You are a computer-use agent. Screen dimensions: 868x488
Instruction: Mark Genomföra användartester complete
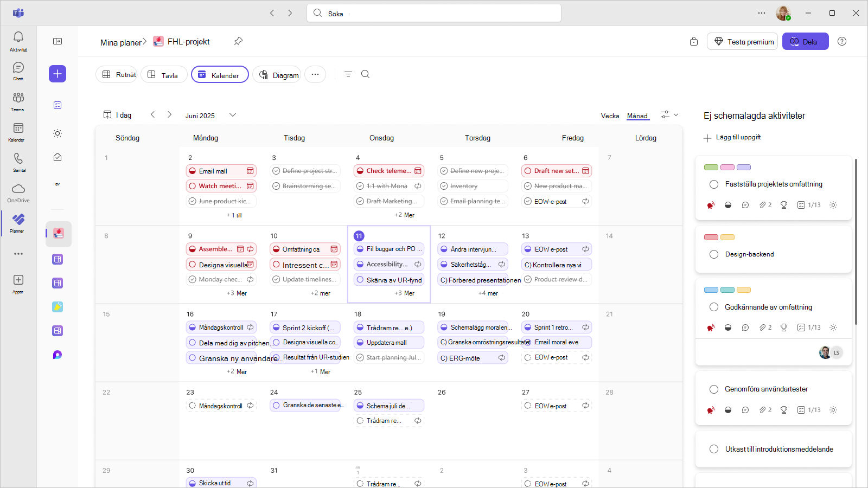[714, 389]
